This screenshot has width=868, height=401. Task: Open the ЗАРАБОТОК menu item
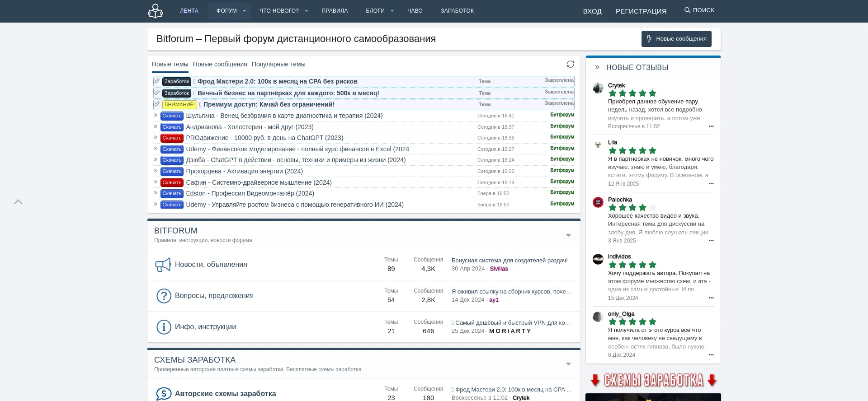(458, 11)
